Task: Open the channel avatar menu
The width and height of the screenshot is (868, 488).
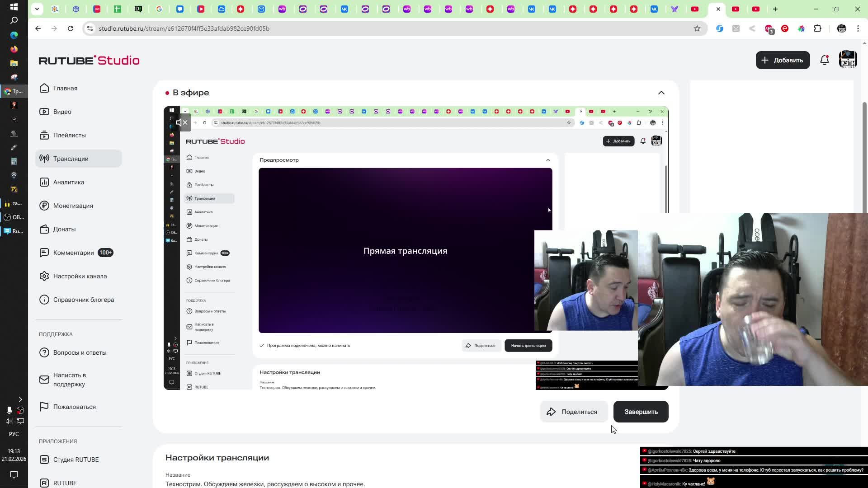Action: (x=848, y=60)
